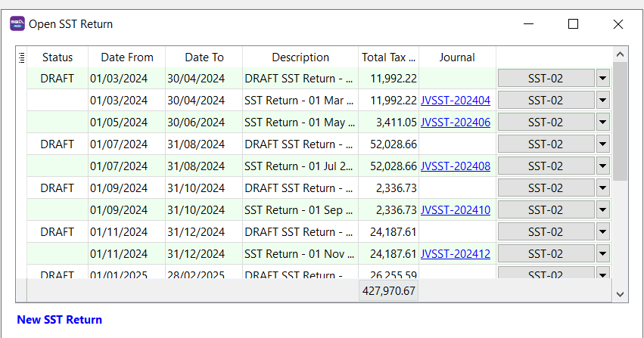Screen dimensions: 644x338
Task: Click scrollbar down arrow
Action: pyautogui.click(x=620, y=294)
